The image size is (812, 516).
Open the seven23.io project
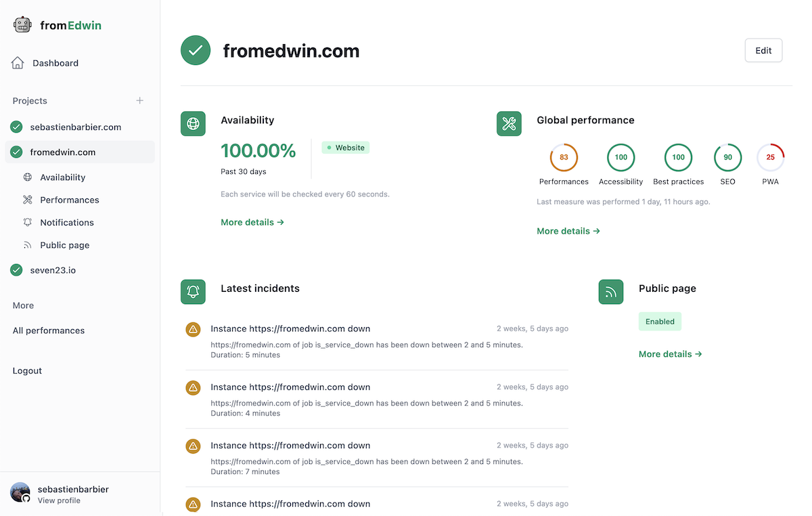[x=53, y=270]
